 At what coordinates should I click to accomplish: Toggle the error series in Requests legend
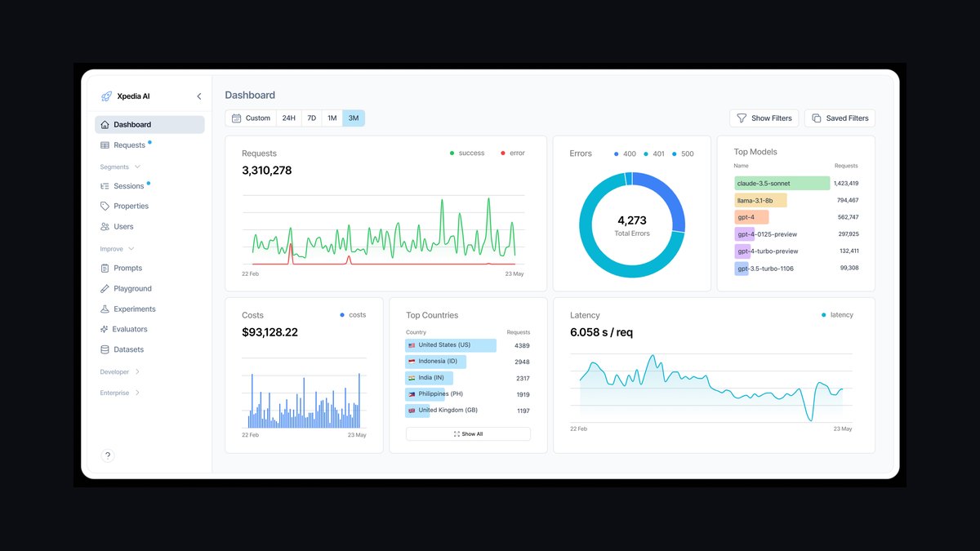[x=512, y=153]
